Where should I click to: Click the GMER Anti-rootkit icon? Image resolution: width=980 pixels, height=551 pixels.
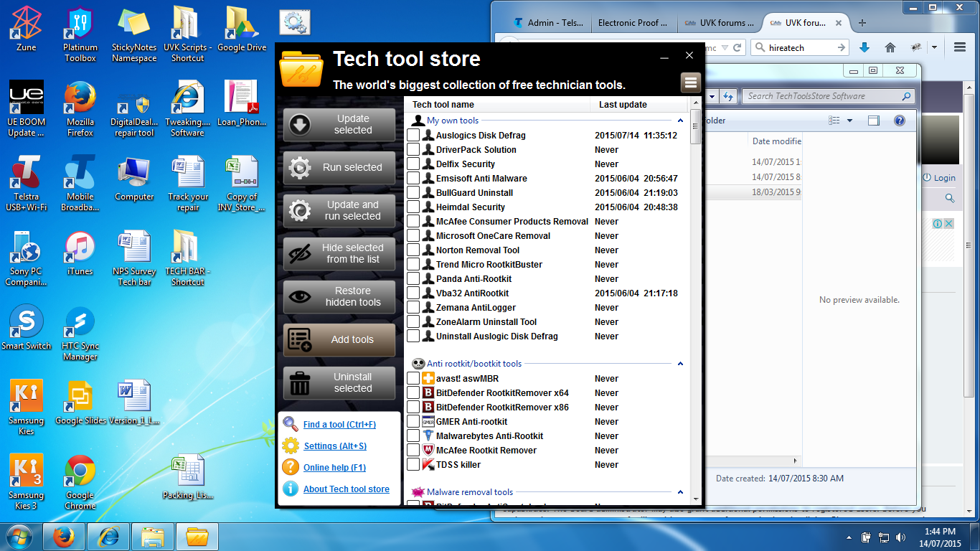click(x=428, y=421)
